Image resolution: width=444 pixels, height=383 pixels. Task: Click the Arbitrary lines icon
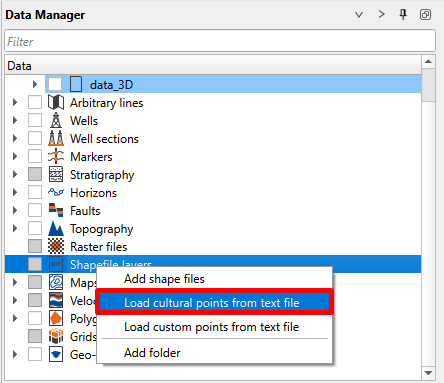coord(56,102)
